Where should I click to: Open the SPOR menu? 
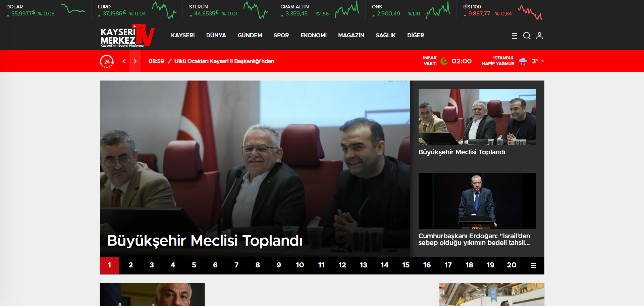click(281, 35)
